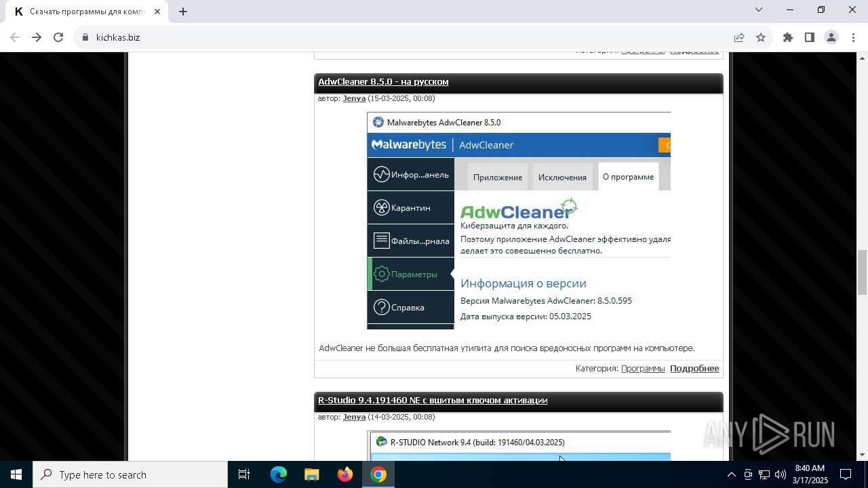Open tab search dropdown arrow
Screen dimensions: 868x488
click(759, 9)
